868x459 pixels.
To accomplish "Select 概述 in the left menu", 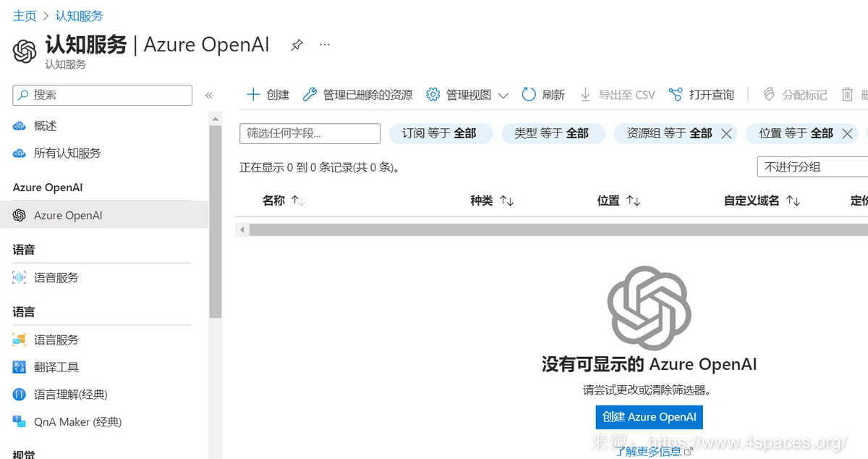I will pyautogui.click(x=45, y=126).
